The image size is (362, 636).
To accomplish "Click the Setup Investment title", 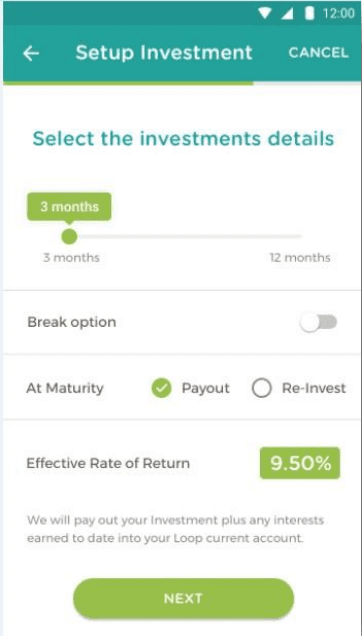I will click(164, 53).
